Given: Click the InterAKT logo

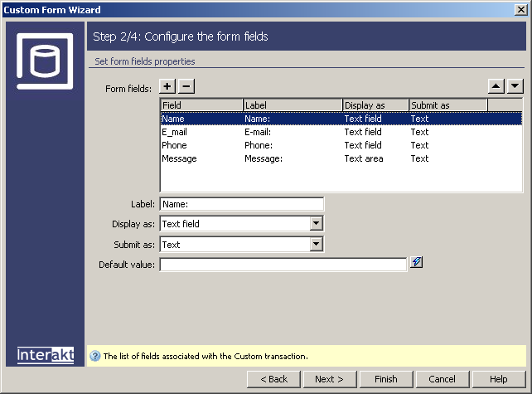Looking at the screenshot, I should pyautogui.click(x=46, y=355).
